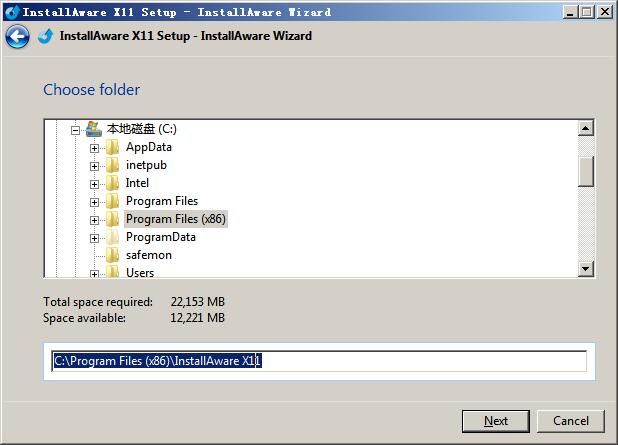Click the Cancel button
Image resolution: width=618 pixels, height=445 pixels.
pyautogui.click(x=570, y=421)
